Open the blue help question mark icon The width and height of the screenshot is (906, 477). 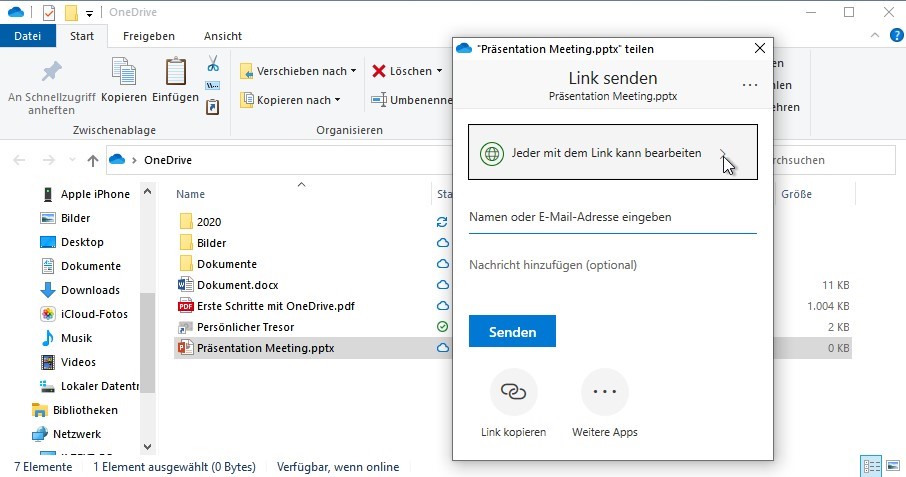tap(896, 36)
